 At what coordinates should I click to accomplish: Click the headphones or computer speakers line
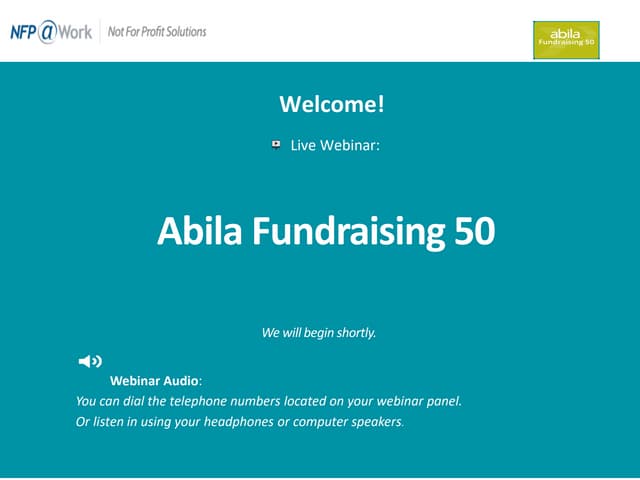click(240, 421)
